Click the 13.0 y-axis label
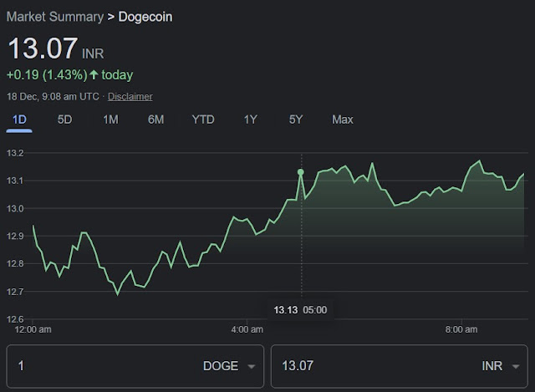The width and height of the screenshot is (535, 392). 15,208
